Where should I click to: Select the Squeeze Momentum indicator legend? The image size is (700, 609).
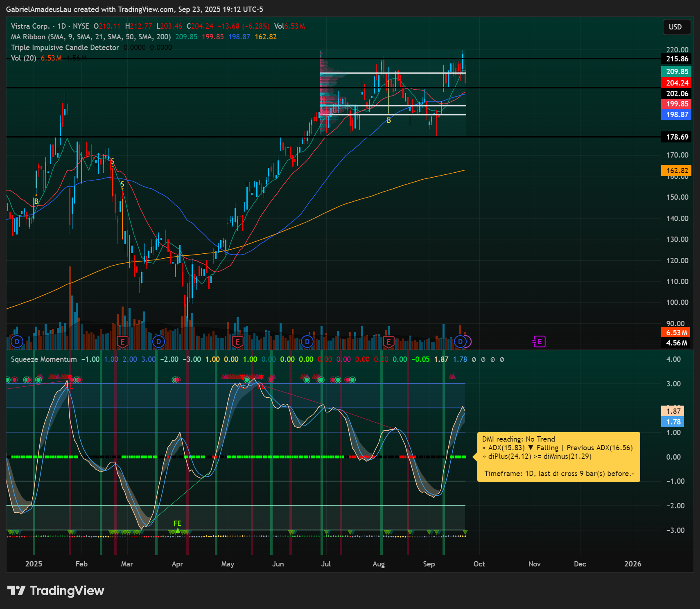click(44, 359)
